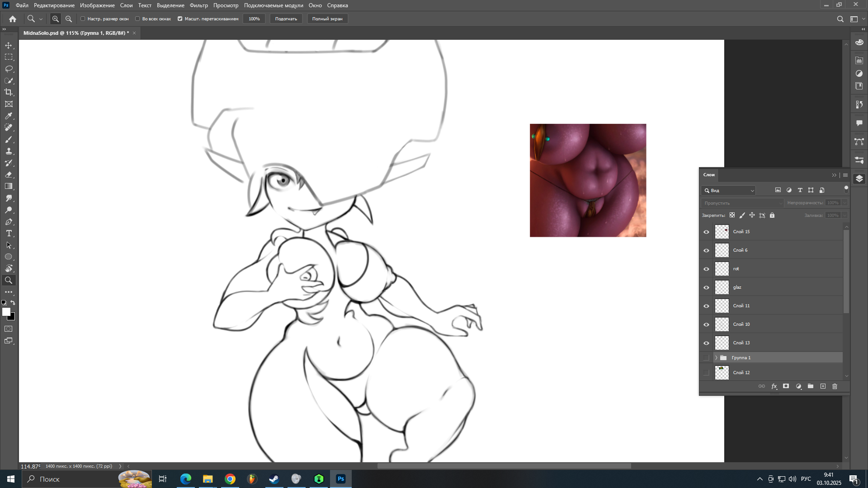Enable the Во всех окнах checkbox

[x=137, y=19]
